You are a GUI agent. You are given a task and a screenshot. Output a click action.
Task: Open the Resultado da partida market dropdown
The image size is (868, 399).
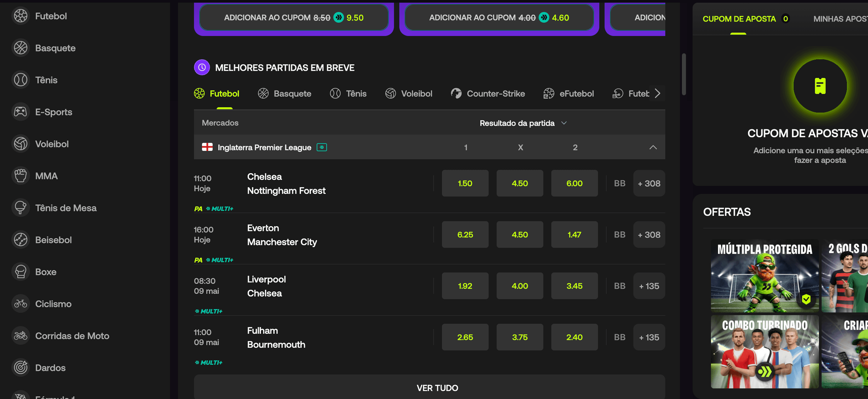[x=523, y=123]
